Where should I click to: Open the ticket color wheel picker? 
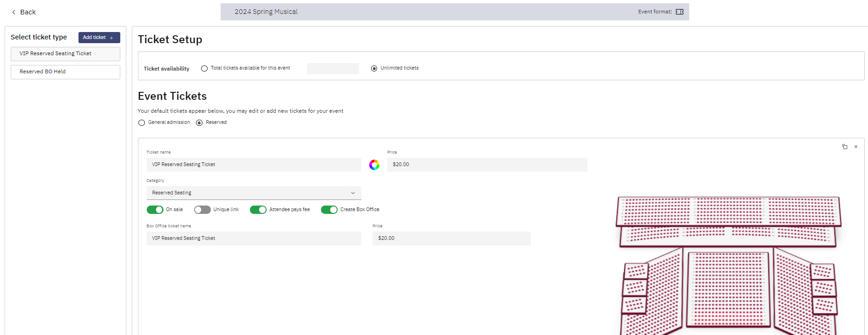[x=374, y=165]
